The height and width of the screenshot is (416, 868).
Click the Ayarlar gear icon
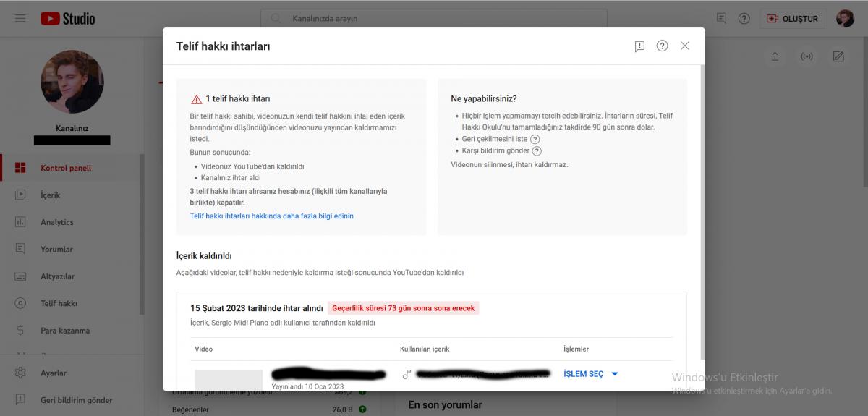point(20,373)
